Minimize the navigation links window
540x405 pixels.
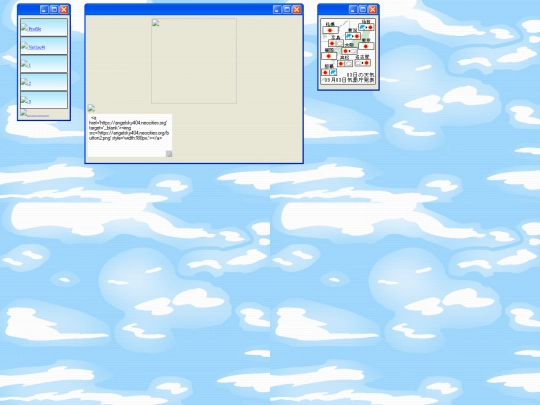44,10
